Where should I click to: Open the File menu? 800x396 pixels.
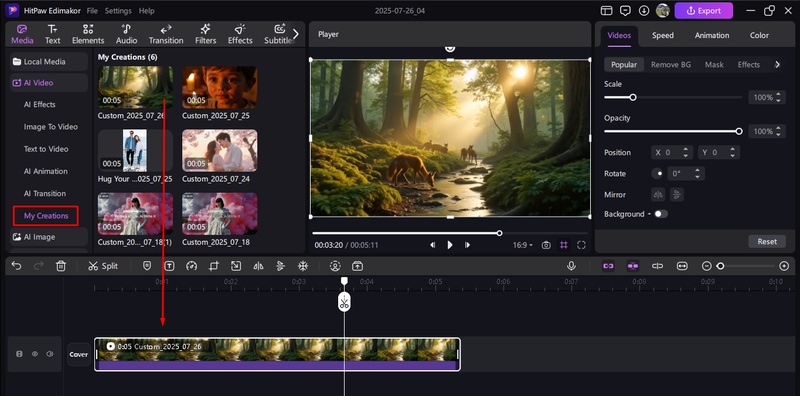pyautogui.click(x=92, y=11)
